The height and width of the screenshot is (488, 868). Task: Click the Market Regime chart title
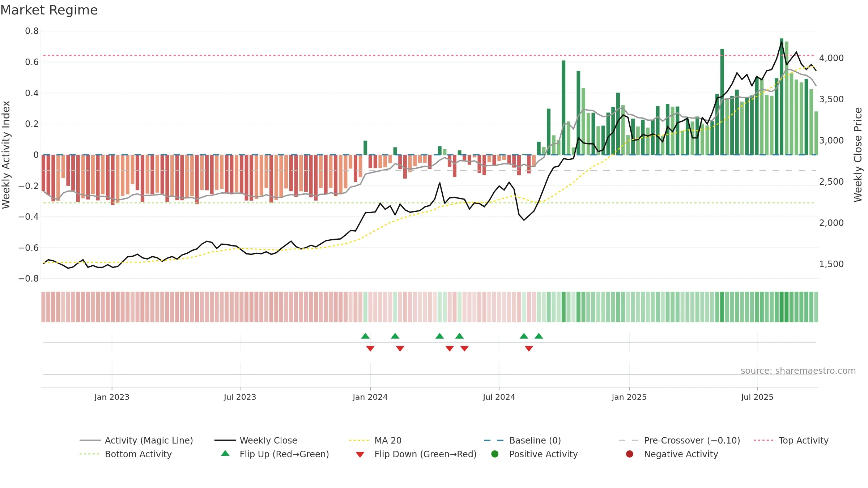pos(49,10)
